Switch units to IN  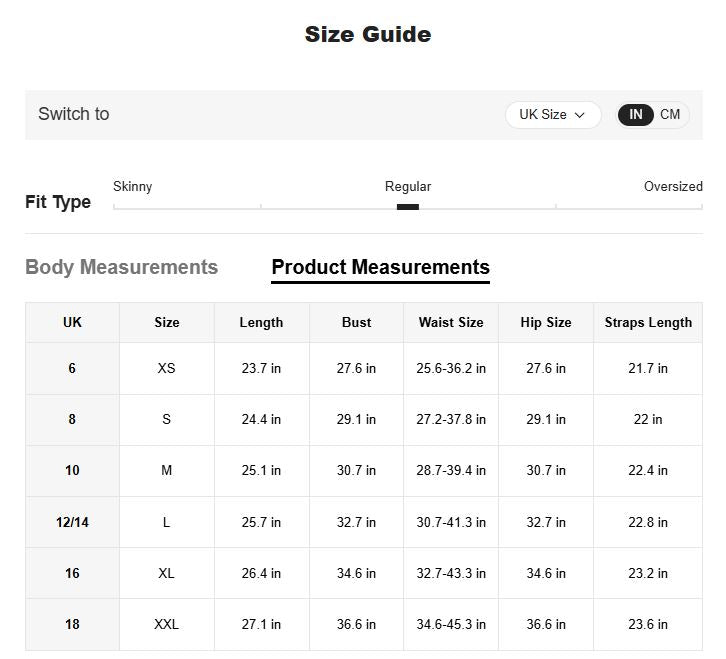coord(636,115)
